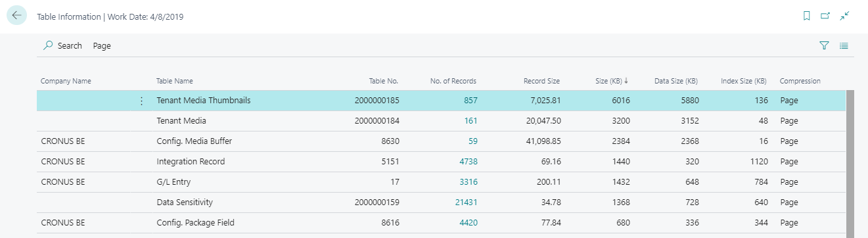This screenshot has width=868, height=238.
Task: Sort by the Table Name column header
Action: [x=175, y=81]
